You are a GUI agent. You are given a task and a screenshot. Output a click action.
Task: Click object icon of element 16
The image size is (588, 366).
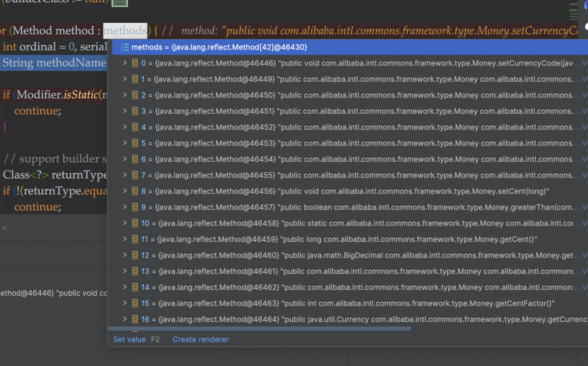tap(135, 319)
